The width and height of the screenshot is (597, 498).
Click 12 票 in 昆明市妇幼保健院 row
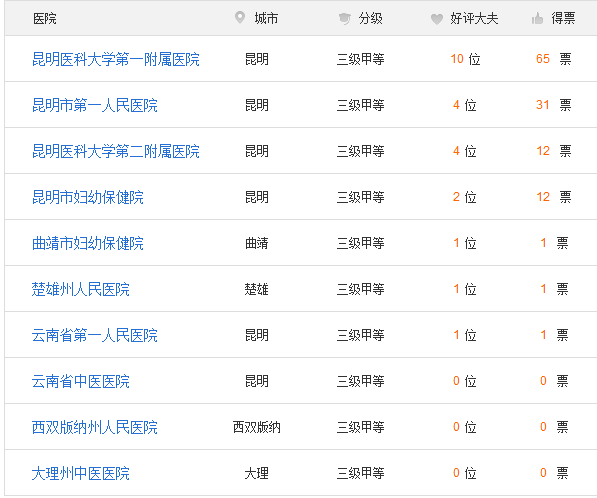(x=554, y=197)
